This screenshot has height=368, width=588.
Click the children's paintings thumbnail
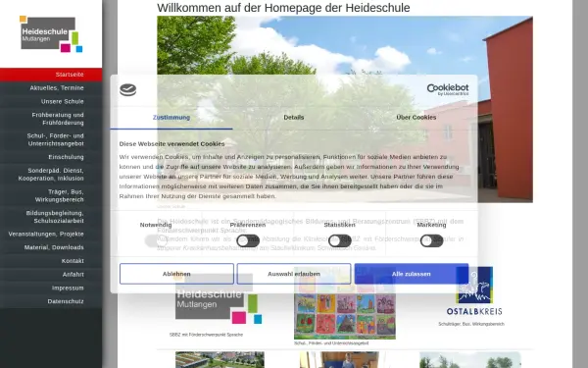345,303
